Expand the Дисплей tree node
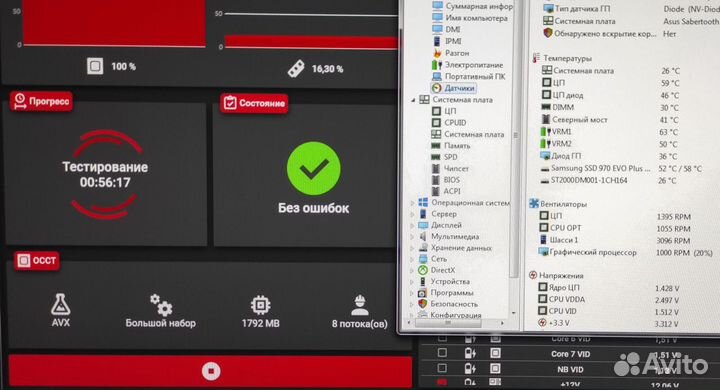The width and height of the screenshot is (720, 390). (x=412, y=226)
